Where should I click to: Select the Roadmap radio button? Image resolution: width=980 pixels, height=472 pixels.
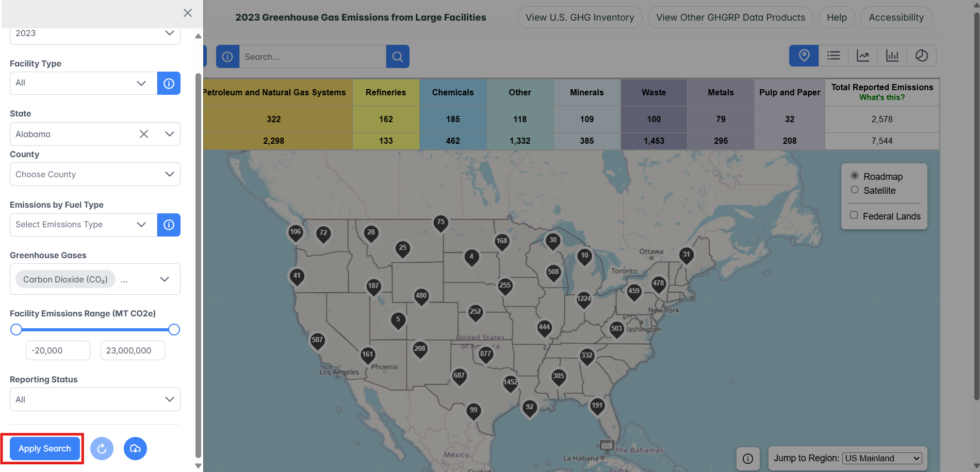[x=855, y=176]
